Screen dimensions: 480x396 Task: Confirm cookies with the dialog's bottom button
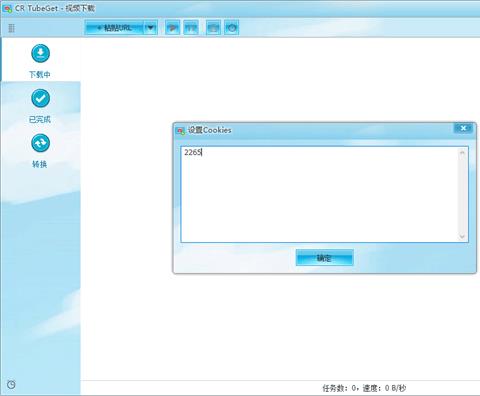(324, 258)
